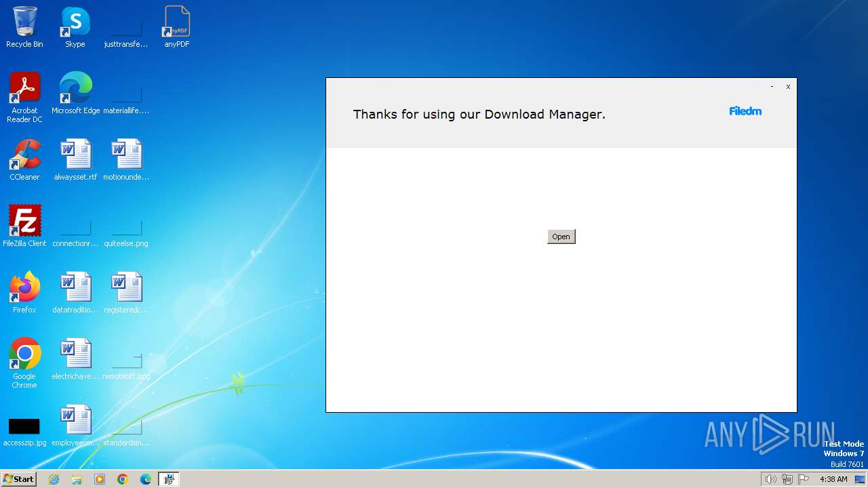The image size is (868, 488).
Task: Select the registeredc... Word document
Action: (126, 293)
